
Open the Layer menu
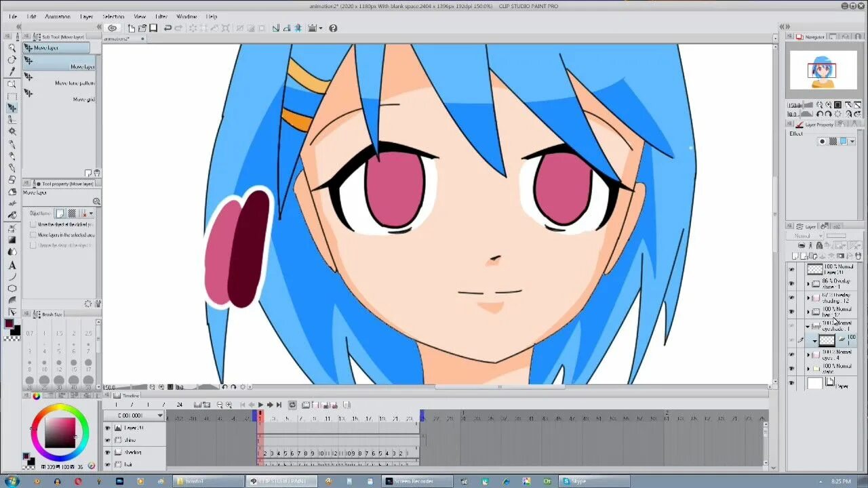coord(86,16)
